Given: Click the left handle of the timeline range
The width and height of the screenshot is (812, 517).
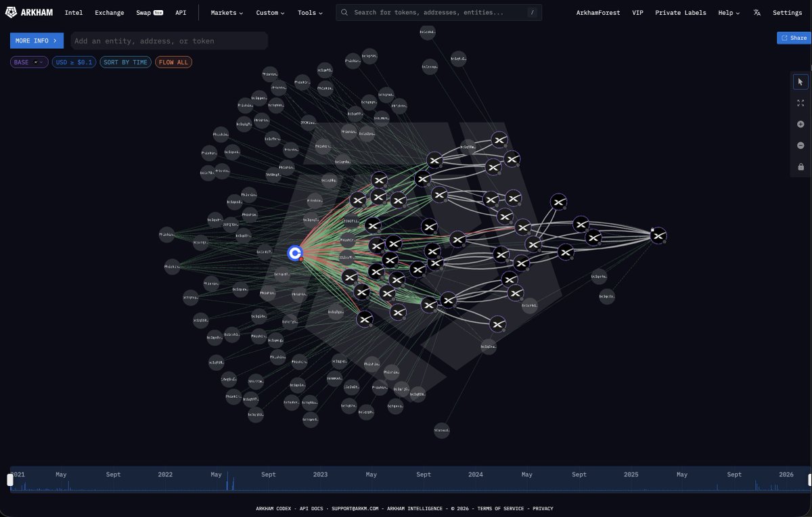Looking at the screenshot, I should coord(10,480).
